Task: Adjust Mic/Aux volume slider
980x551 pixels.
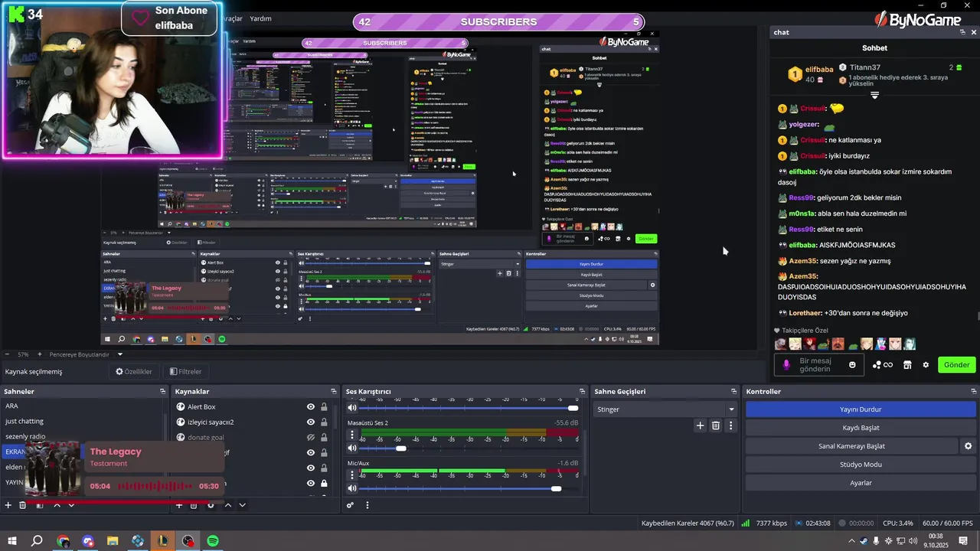Action: [x=556, y=488]
